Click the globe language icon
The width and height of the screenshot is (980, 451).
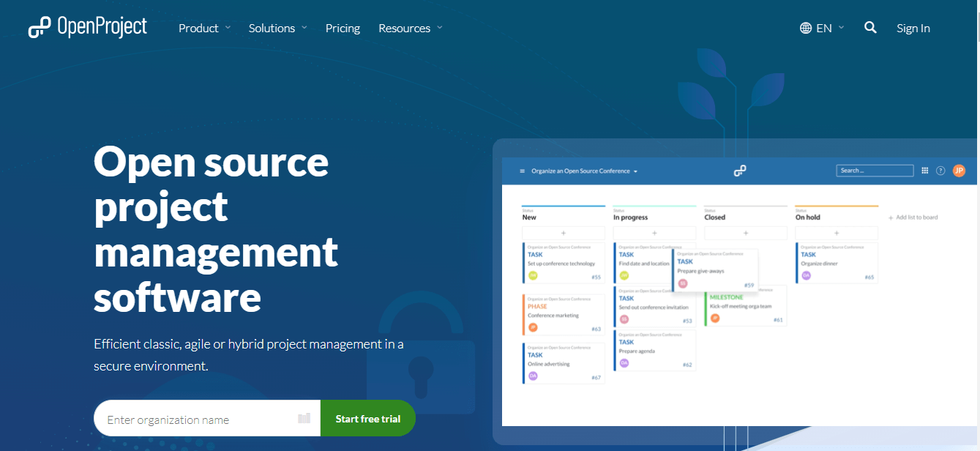click(806, 28)
